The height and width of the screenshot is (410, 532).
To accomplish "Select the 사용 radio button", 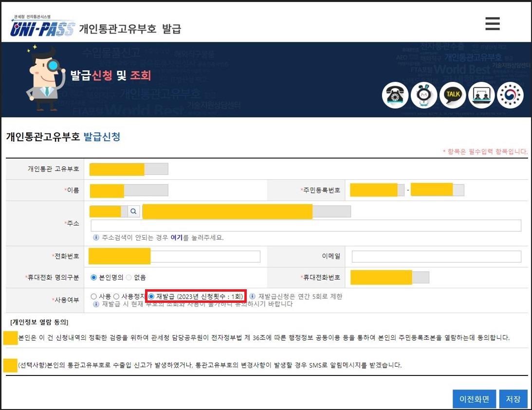I will [x=93, y=296].
